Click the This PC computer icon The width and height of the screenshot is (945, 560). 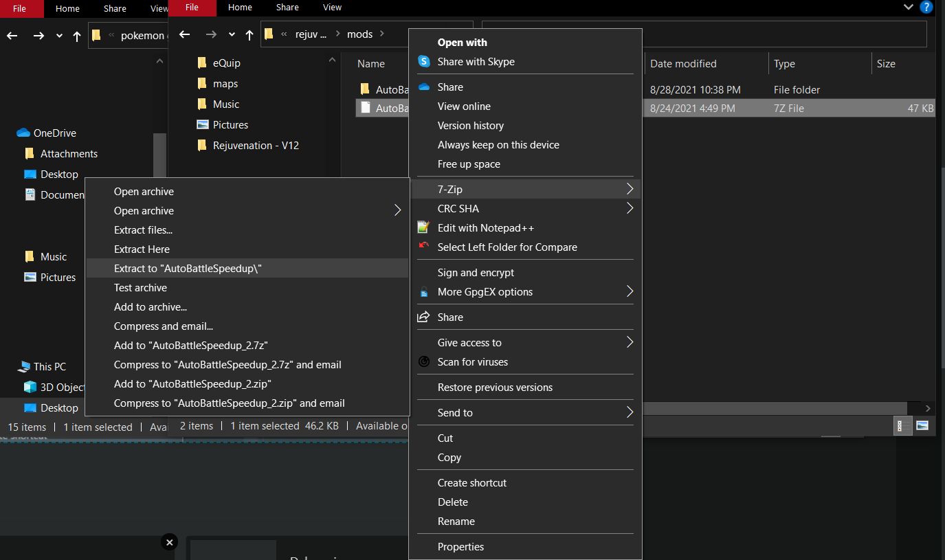pos(24,366)
